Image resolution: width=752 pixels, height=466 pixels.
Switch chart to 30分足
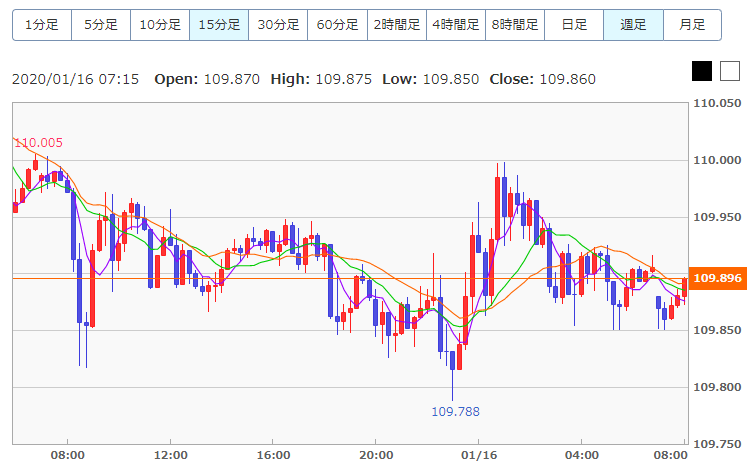point(278,25)
